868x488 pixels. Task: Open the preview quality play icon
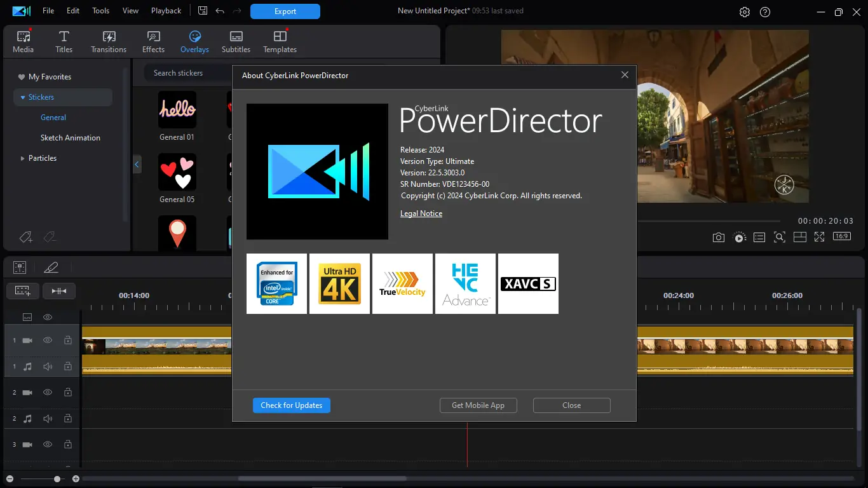(739, 237)
